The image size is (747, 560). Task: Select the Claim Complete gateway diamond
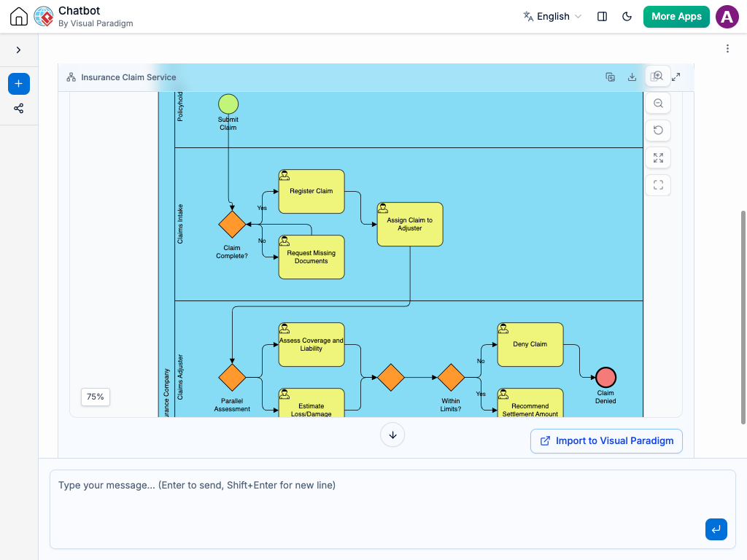[232, 225]
